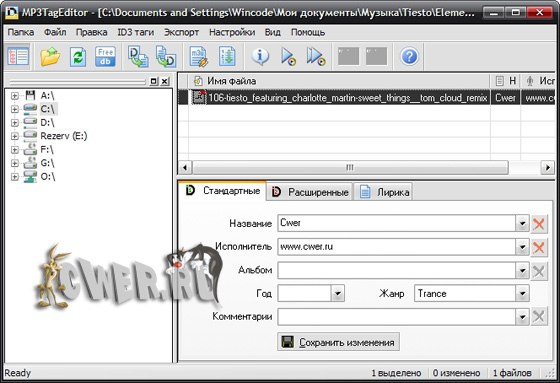
Task: Open the Альбом dropdown arrow
Action: pyautogui.click(x=522, y=271)
